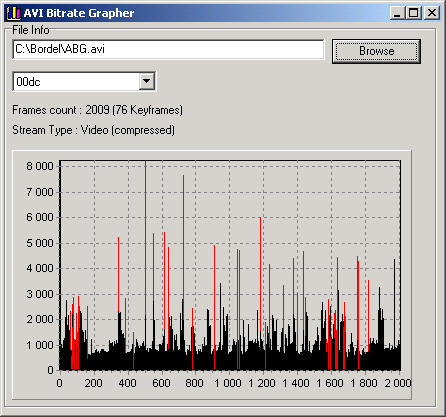This screenshot has height=417, width=446.
Task: Select the 00dc stream combo box field
Action: tap(84, 81)
